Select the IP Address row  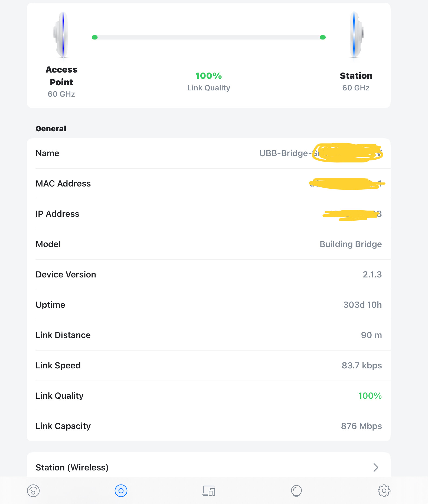coord(208,214)
